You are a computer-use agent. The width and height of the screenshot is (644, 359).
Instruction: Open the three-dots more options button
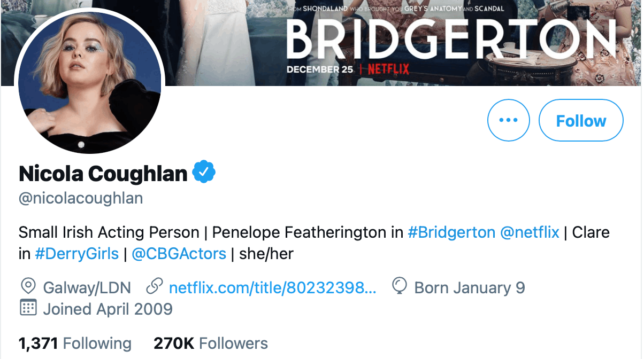tap(508, 120)
